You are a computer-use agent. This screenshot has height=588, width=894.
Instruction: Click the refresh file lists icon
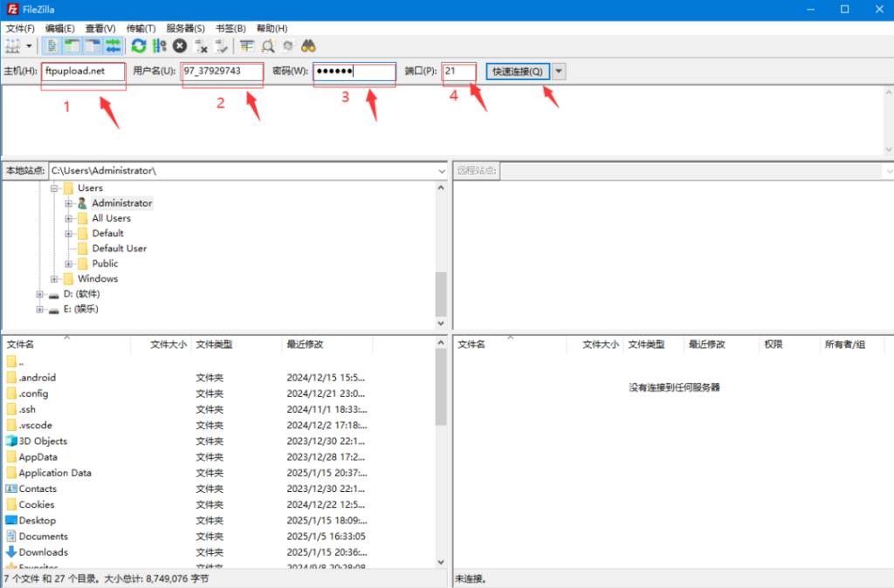click(x=138, y=45)
